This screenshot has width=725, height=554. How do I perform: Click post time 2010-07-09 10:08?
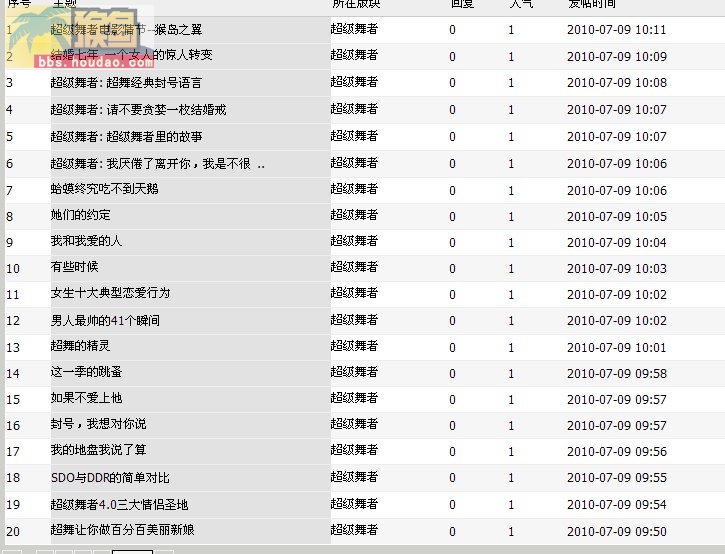[617, 83]
